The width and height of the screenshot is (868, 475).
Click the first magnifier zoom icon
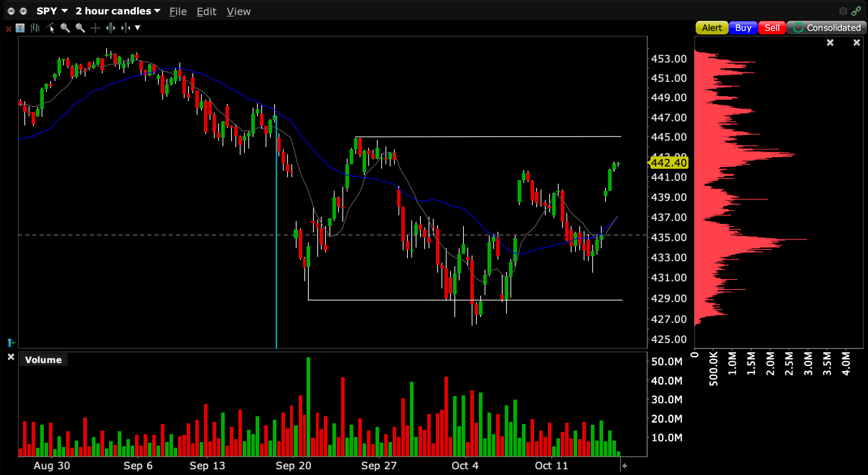[65, 28]
